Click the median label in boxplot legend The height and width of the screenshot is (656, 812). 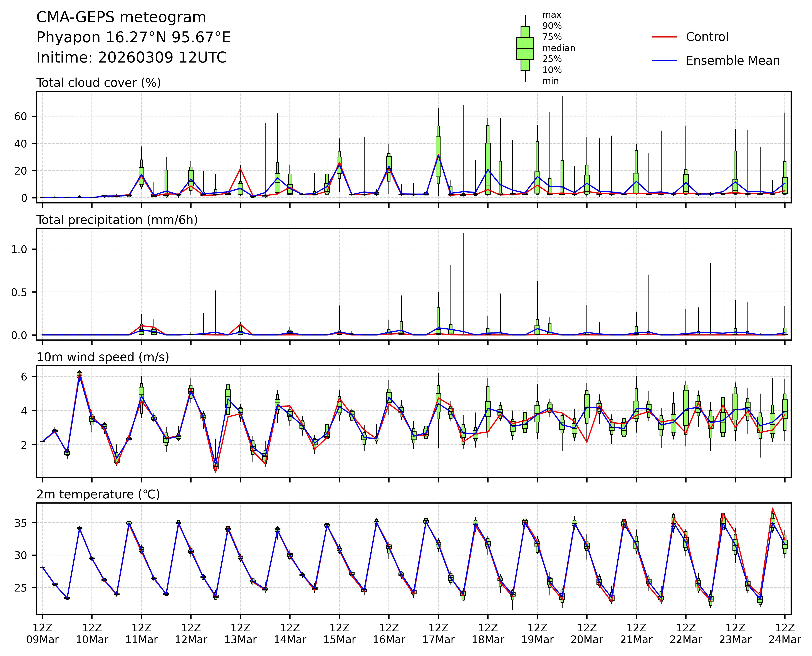pos(558,48)
